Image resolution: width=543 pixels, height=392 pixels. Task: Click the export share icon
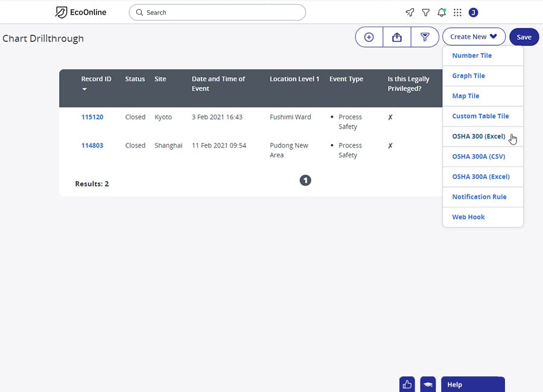397,37
